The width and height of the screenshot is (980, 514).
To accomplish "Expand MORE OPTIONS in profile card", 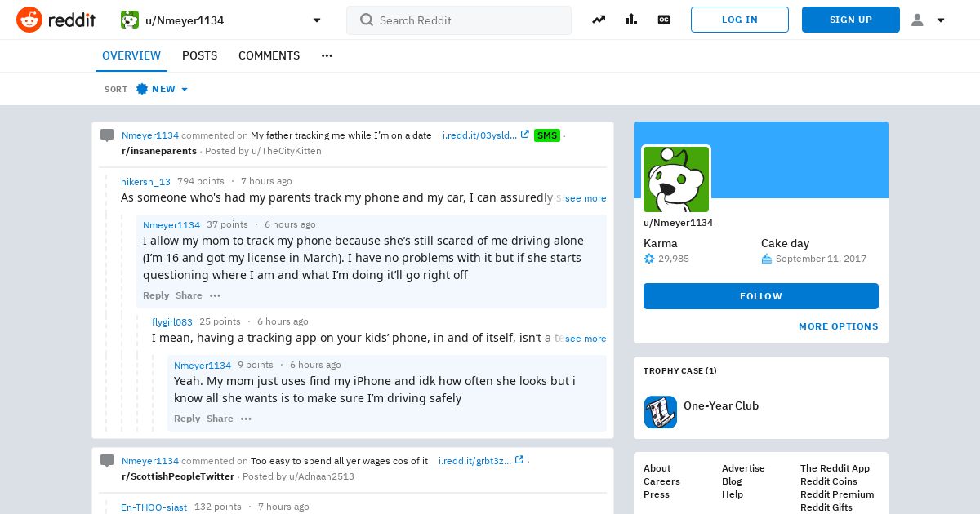I will [839, 326].
